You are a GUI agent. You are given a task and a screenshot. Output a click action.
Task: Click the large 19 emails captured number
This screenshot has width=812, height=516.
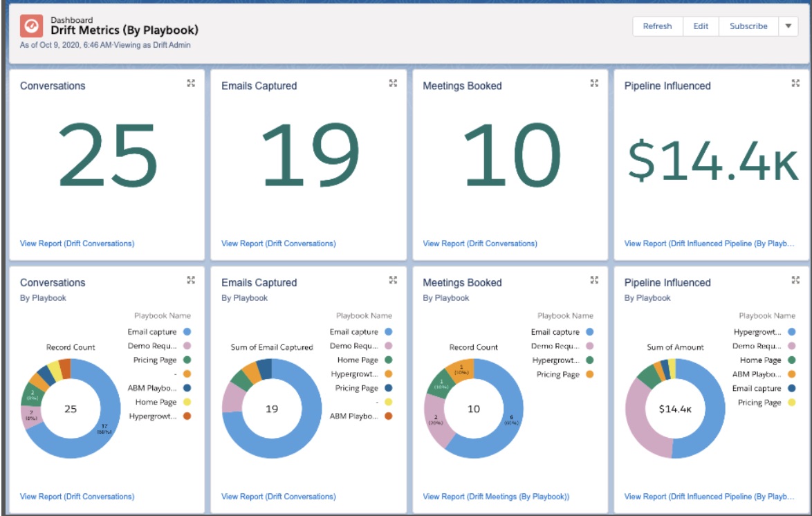[x=310, y=154]
